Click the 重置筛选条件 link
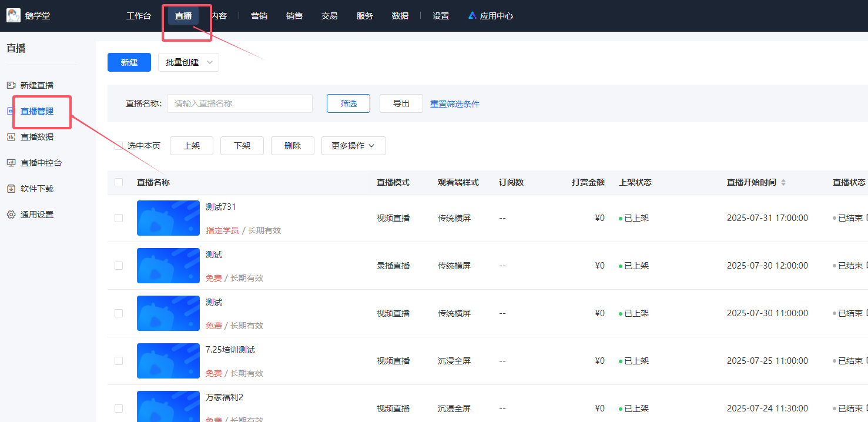The width and height of the screenshot is (868, 422). pos(454,104)
